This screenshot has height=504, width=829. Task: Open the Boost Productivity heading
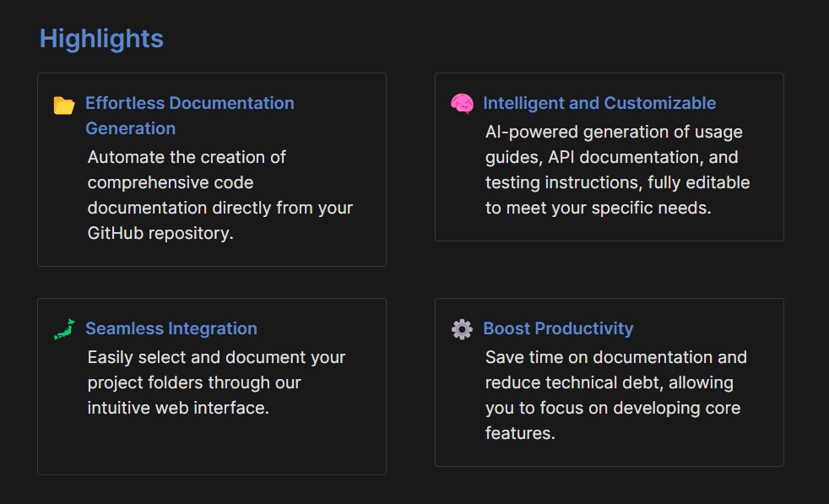click(557, 328)
